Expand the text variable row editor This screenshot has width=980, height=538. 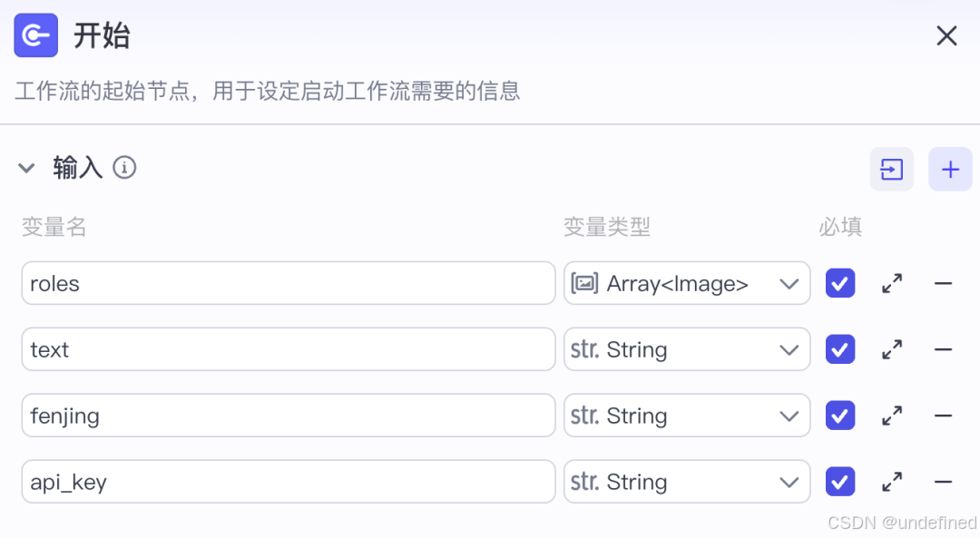[892, 350]
